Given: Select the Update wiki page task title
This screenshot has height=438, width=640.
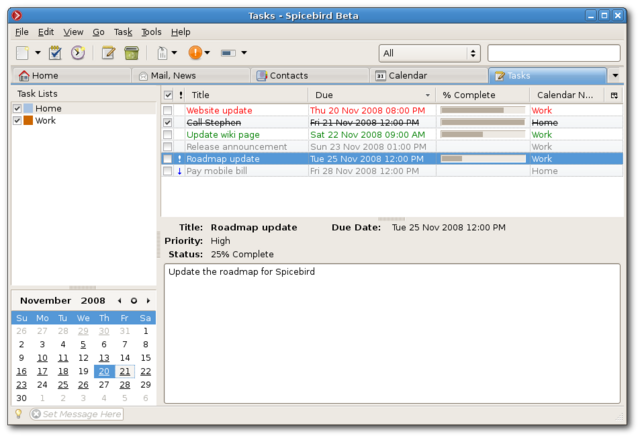Looking at the screenshot, I should (x=223, y=135).
